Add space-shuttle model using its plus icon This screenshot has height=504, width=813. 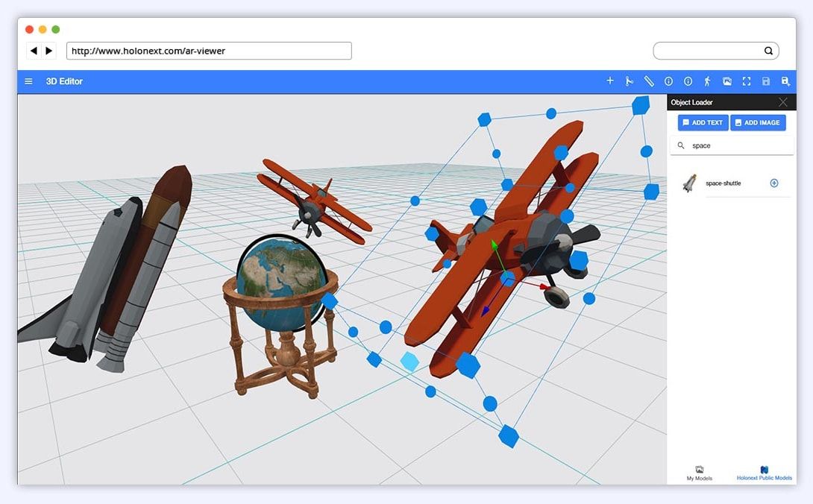click(x=774, y=183)
